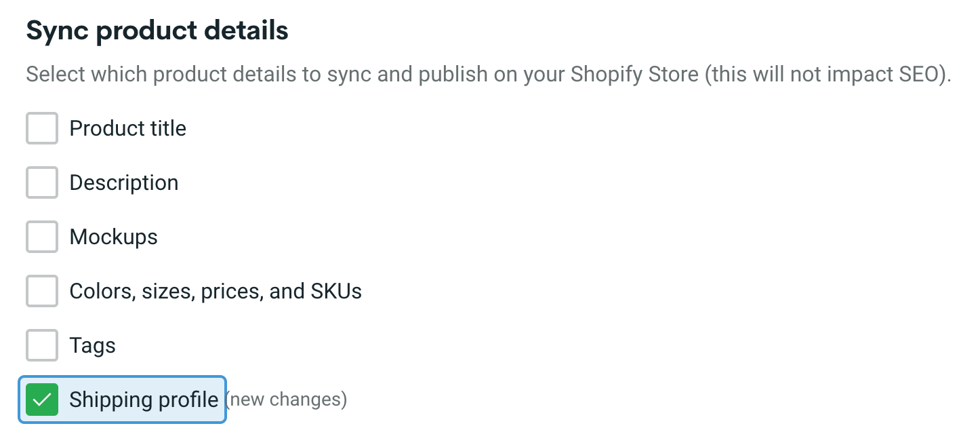Click the Product title label
The height and width of the screenshot is (447, 980).
[x=127, y=128]
